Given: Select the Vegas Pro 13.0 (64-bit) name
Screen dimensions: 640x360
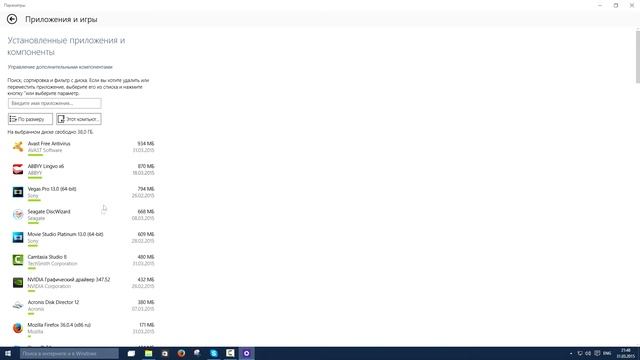Looking at the screenshot, I should tap(52, 189).
